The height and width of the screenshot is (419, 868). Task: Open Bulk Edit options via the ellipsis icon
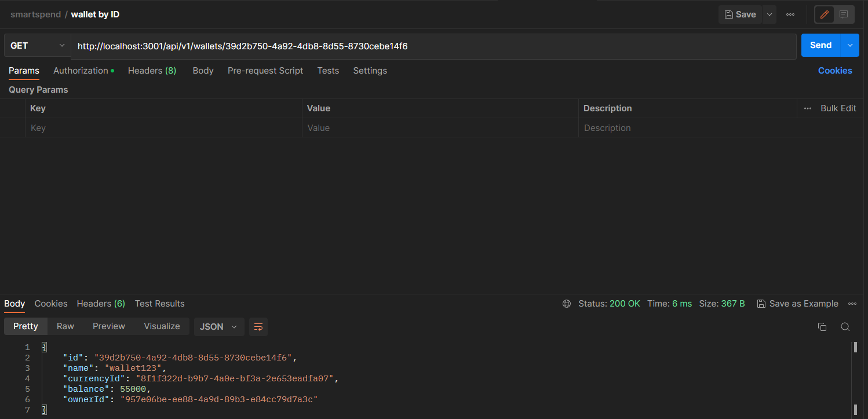807,108
